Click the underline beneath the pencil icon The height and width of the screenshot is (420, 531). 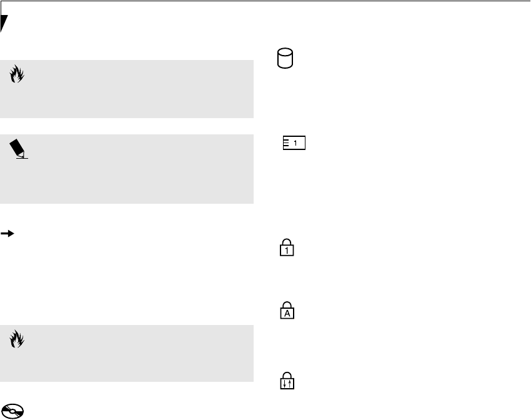click(x=22, y=159)
